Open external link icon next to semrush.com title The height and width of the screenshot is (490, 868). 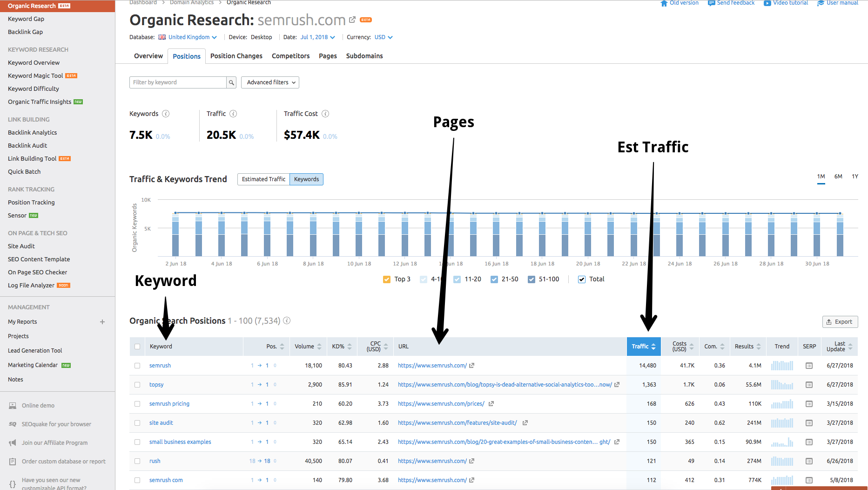click(352, 20)
